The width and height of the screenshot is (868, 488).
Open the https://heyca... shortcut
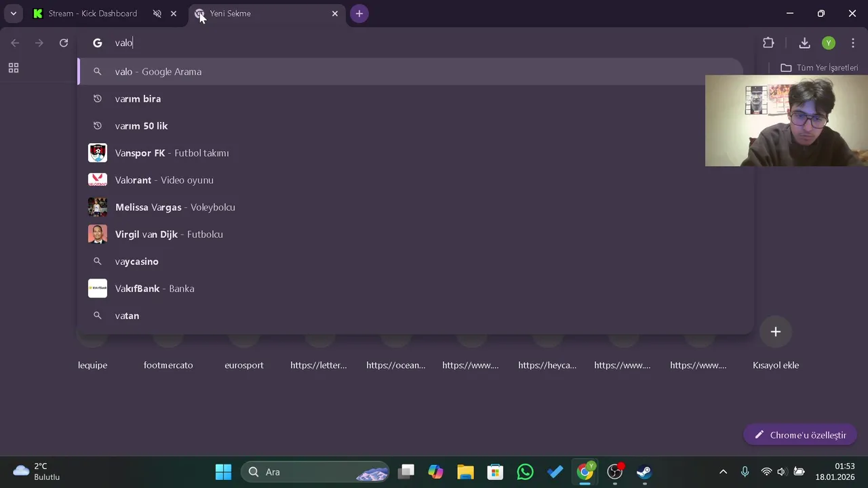click(547, 365)
